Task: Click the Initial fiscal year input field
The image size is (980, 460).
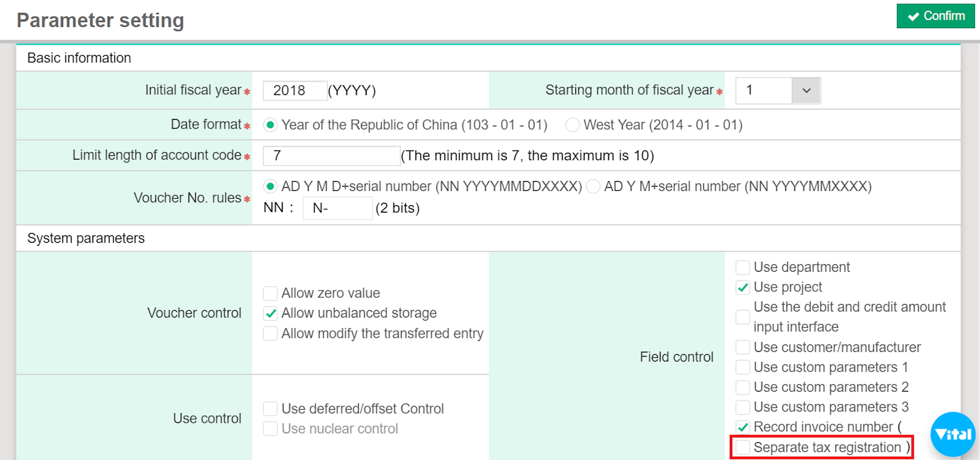Action: 294,91
